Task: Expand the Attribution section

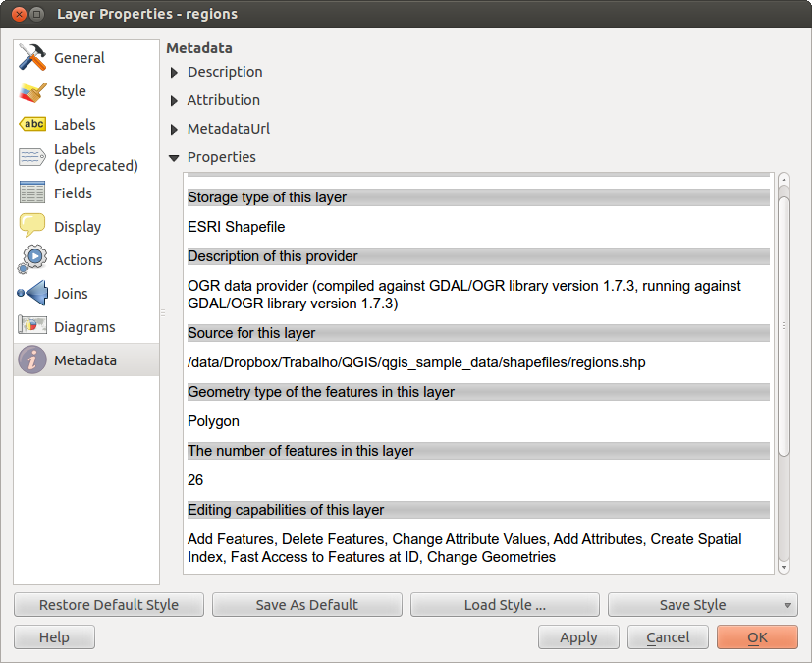Action: [175, 100]
